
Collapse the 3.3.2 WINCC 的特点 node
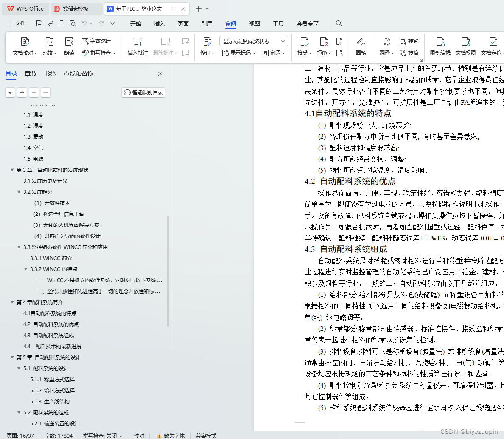26,269
